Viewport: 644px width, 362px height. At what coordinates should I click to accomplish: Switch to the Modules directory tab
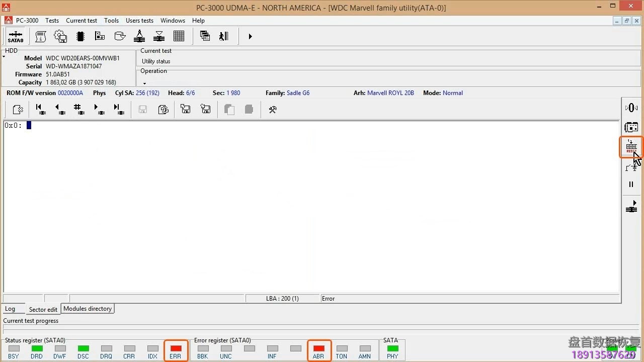pyautogui.click(x=88, y=309)
